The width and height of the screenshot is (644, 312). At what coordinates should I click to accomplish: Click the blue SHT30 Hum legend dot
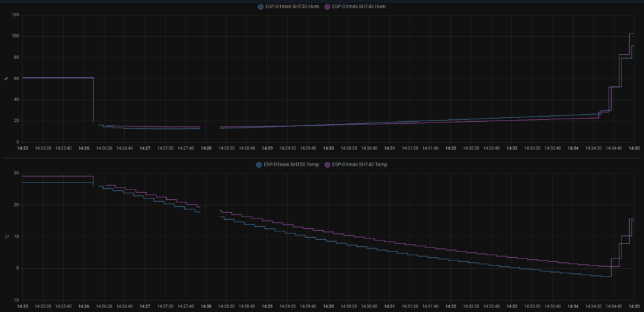tap(261, 6)
